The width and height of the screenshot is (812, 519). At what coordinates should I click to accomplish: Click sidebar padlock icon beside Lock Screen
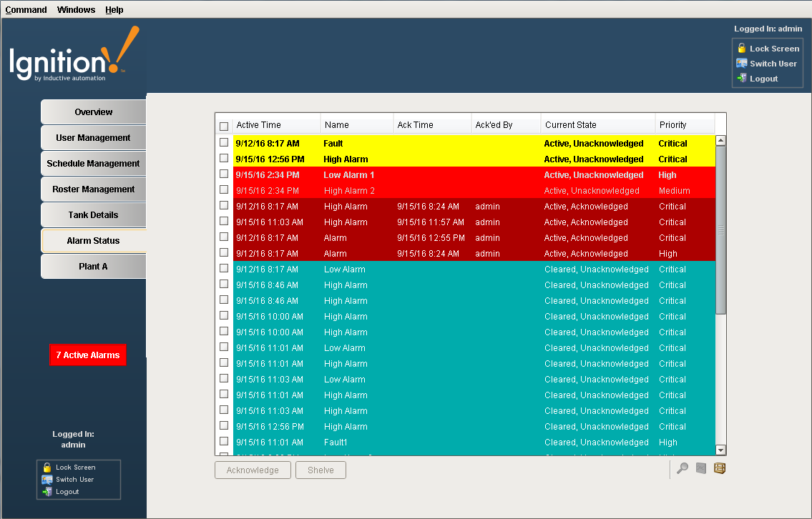[x=47, y=467]
